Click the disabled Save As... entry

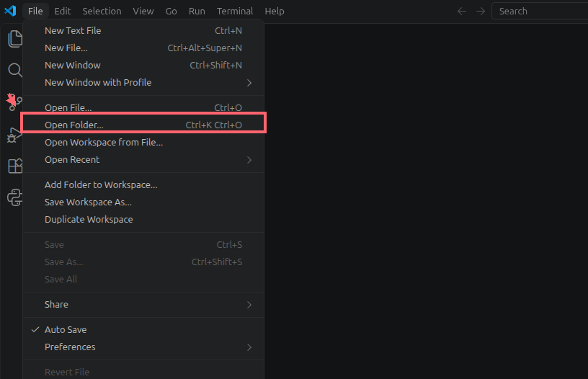click(x=143, y=262)
